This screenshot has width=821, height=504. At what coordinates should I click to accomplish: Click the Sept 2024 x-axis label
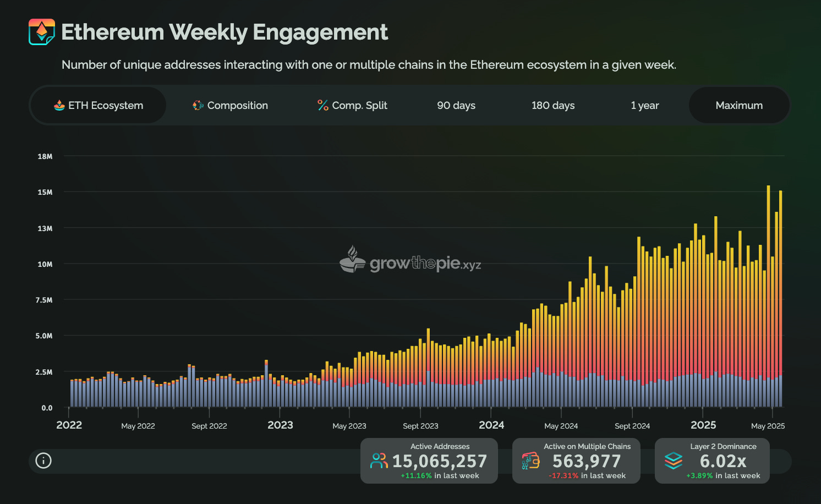click(x=632, y=426)
